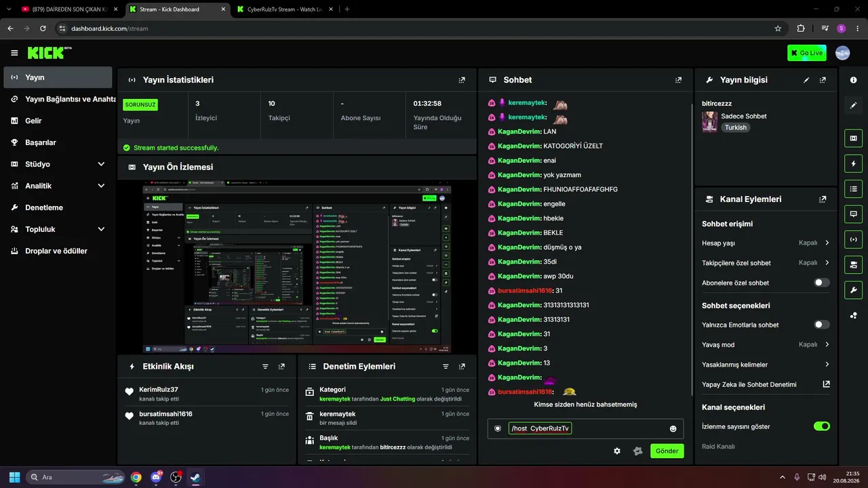Bookmark this page with the star icon

click(x=778, y=28)
